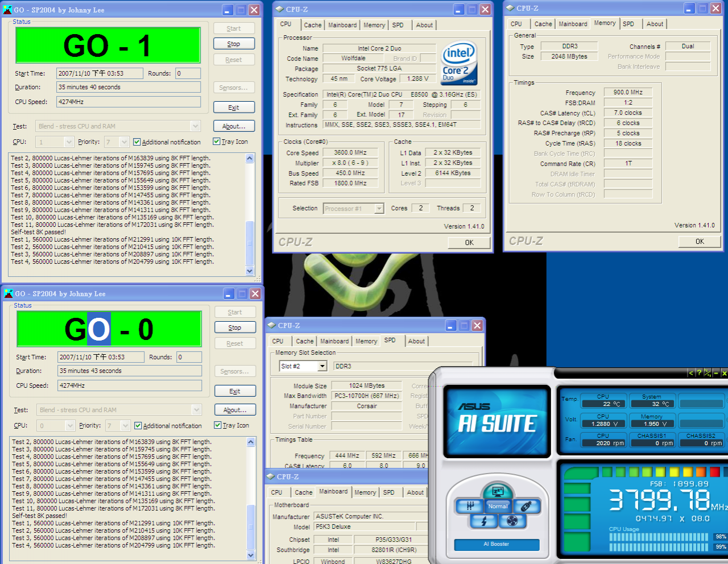Open the Slot #2 memory slot dropdown
Viewport: 728px width, 564px height.
(x=322, y=366)
